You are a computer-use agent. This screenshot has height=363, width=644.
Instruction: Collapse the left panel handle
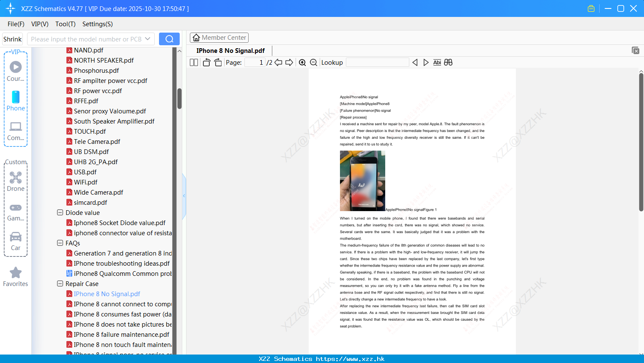pos(184,196)
